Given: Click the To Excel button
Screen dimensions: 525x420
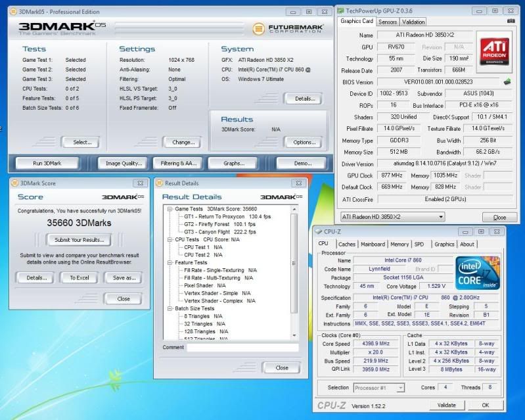Looking at the screenshot, I should tap(80, 277).
